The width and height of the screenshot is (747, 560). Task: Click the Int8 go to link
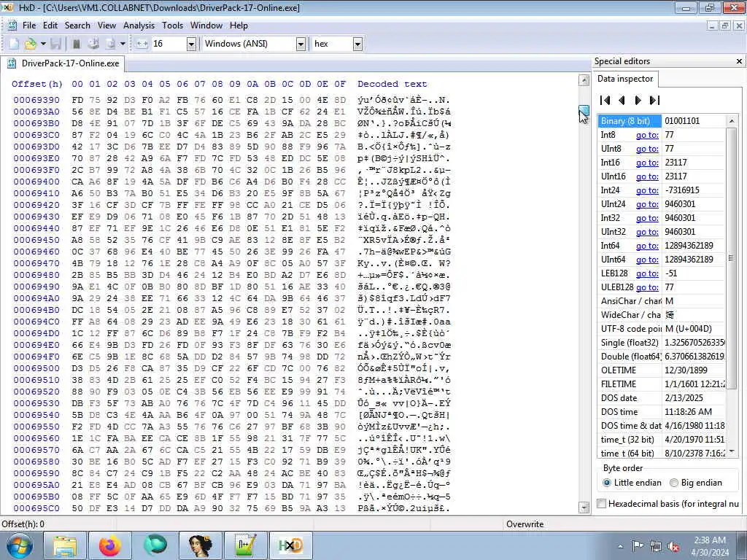[647, 135]
